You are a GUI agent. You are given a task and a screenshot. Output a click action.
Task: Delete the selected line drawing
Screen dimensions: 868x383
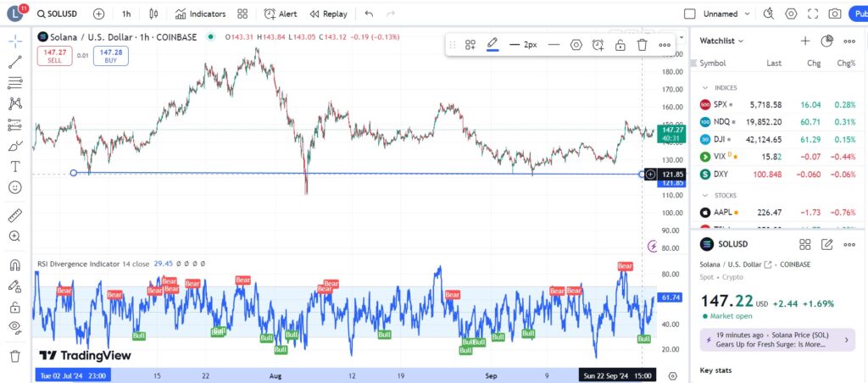tap(643, 45)
